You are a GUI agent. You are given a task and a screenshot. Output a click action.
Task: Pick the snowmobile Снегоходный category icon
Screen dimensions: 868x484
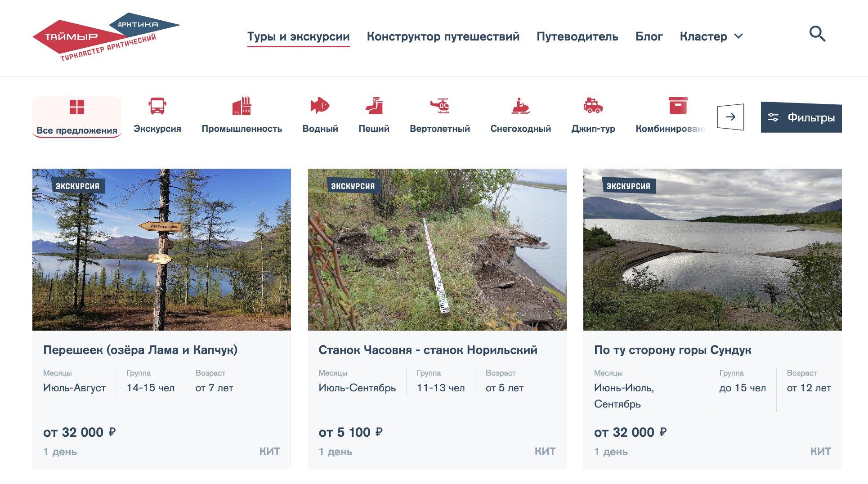(x=520, y=107)
